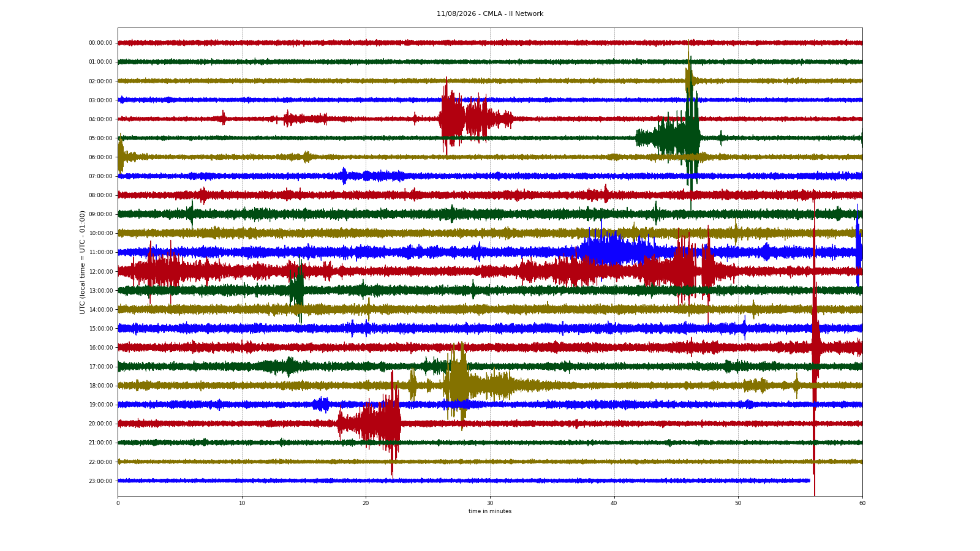
Task: Click the plot title "11/08/2026 - CMLA - II Network"
Action: click(490, 14)
